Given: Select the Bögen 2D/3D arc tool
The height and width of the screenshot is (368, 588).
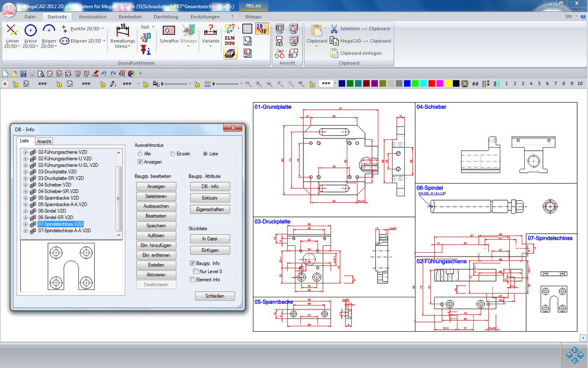Looking at the screenshot, I should [x=49, y=37].
